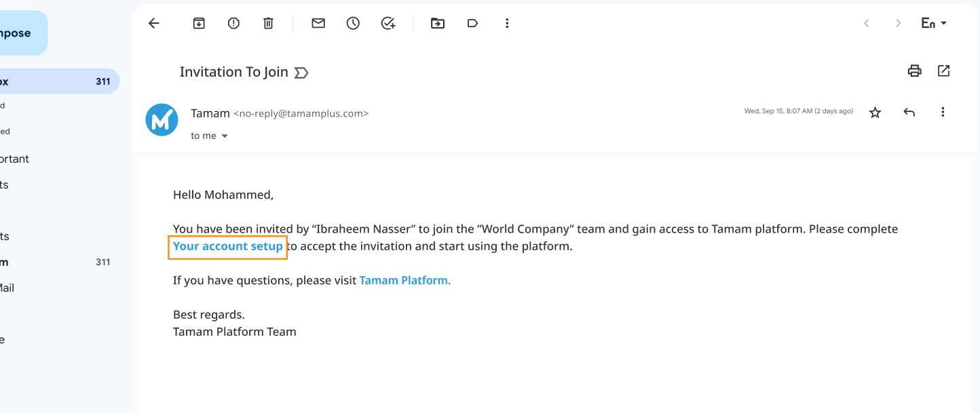Open the email in a new window
Image resolution: width=980 pixels, height=413 pixels.
click(x=943, y=71)
